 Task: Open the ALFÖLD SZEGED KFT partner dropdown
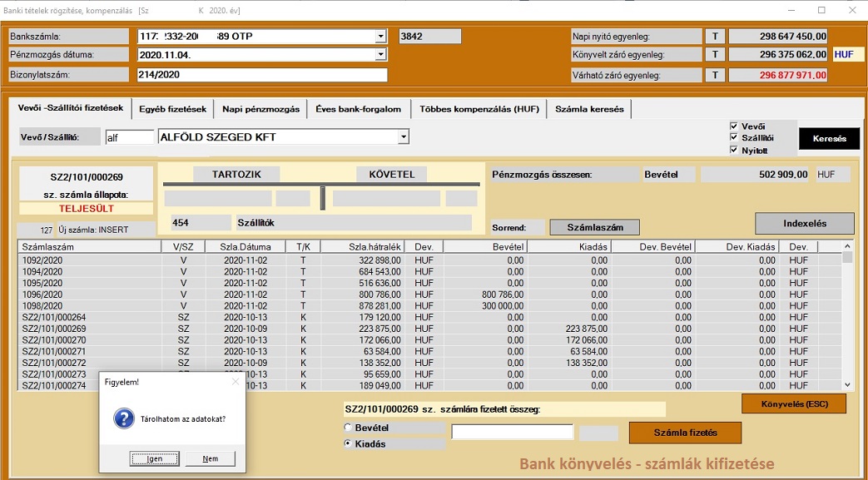tap(402, 136)
